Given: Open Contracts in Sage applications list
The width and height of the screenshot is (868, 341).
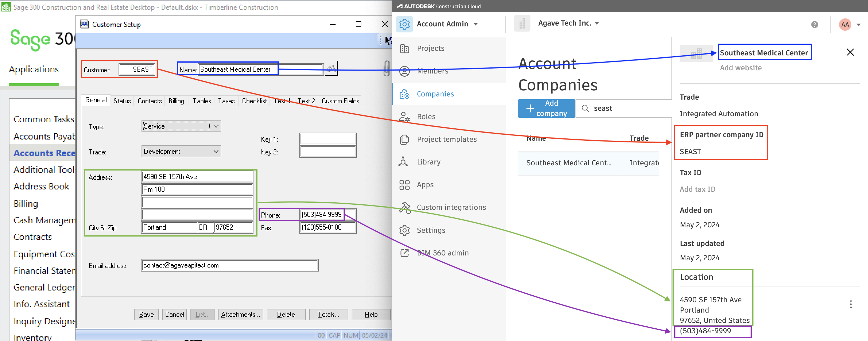Looking at the screenshot, I should pos(33,237).
